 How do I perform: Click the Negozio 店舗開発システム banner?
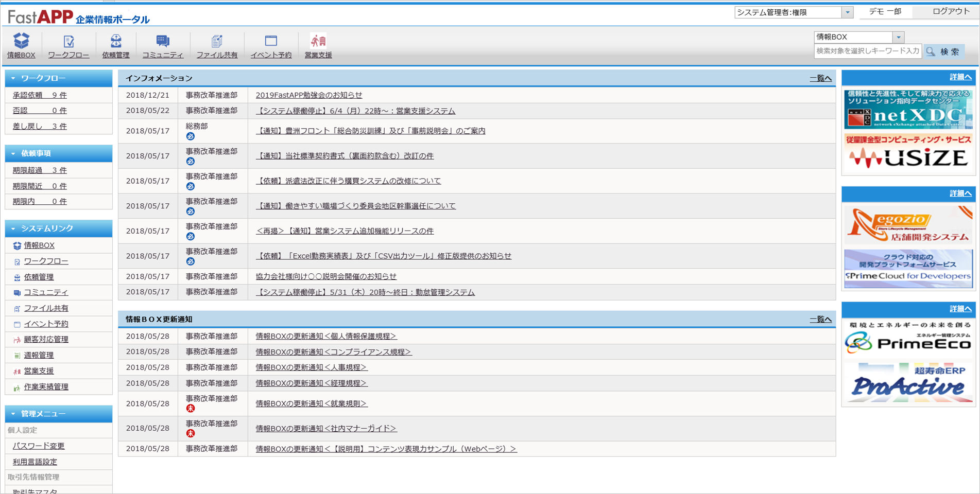point(908,225)
